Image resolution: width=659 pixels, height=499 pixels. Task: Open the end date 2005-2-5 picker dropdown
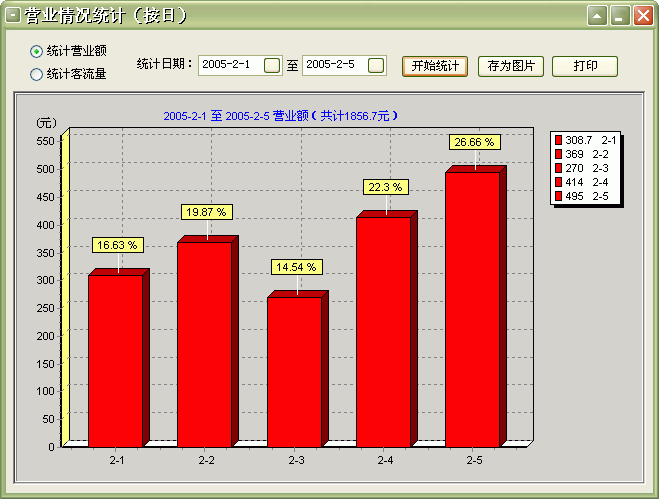pyautogui.click(x=375, y=66)
